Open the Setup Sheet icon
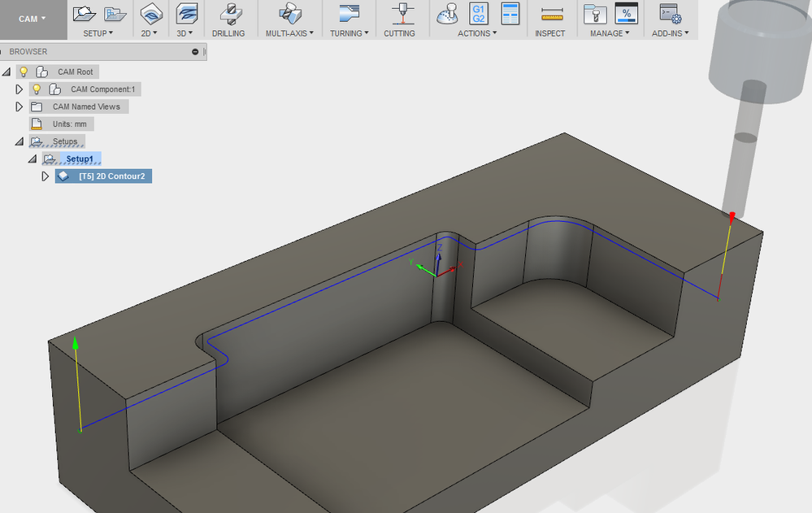This screenshot has width=812, height=513. tap(510, 14)
